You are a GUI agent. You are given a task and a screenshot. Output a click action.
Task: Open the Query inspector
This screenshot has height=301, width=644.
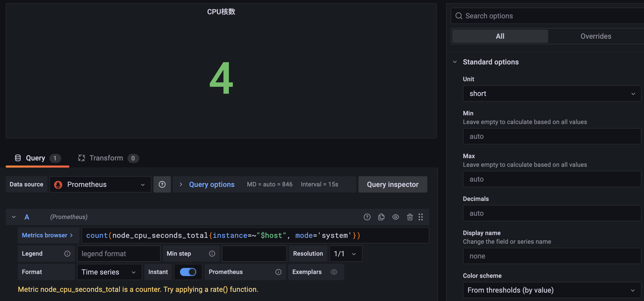tap(393, 184)
